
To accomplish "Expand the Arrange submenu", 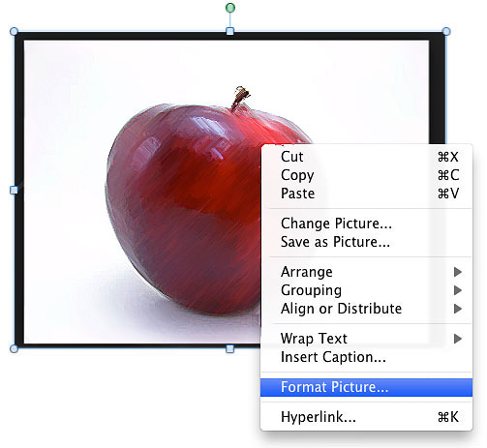I will pyautogui.click(x=366, y=272).
